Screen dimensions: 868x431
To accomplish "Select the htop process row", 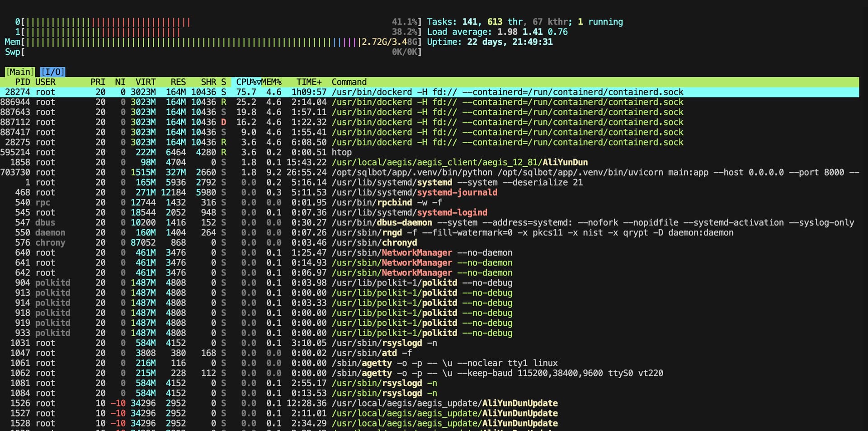I will click(341, 152).
